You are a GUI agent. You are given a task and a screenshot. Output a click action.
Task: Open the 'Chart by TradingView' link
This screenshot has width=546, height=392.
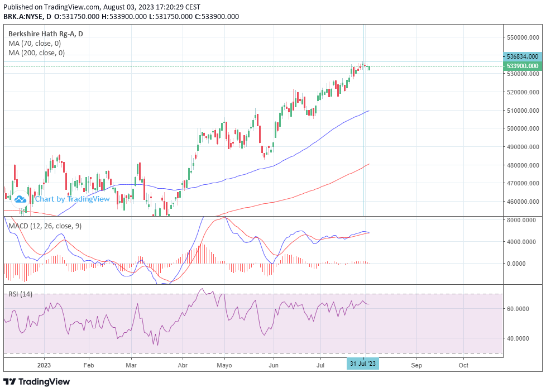[x=72, y=199]
